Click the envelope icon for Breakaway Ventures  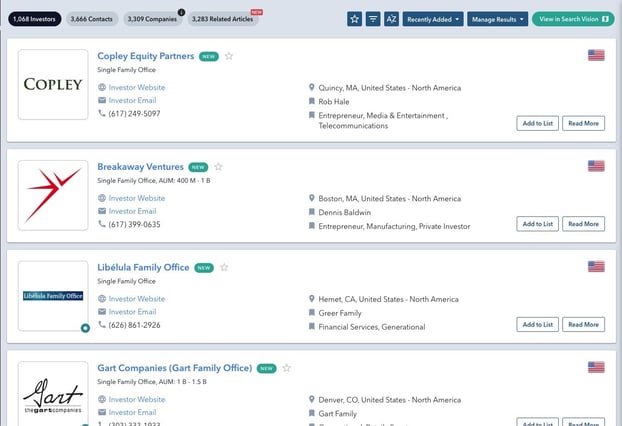[x=102, y=211]
